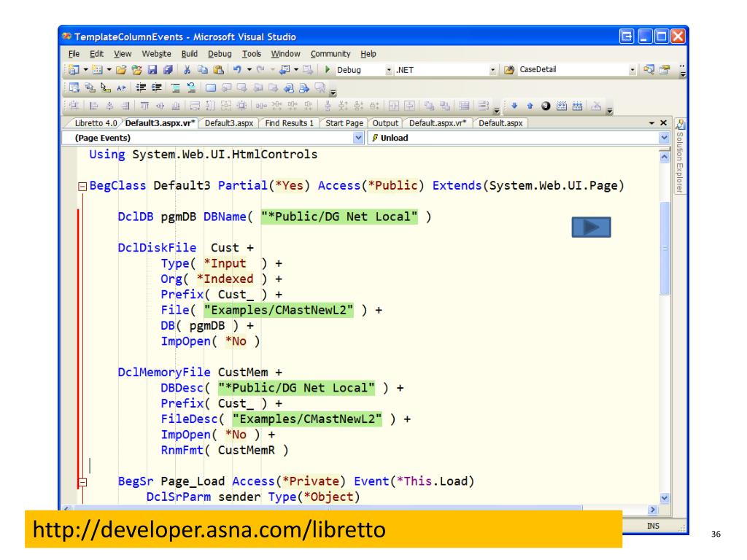Click the Paste clipboard icon
The image size is (747, 560).
218,70
